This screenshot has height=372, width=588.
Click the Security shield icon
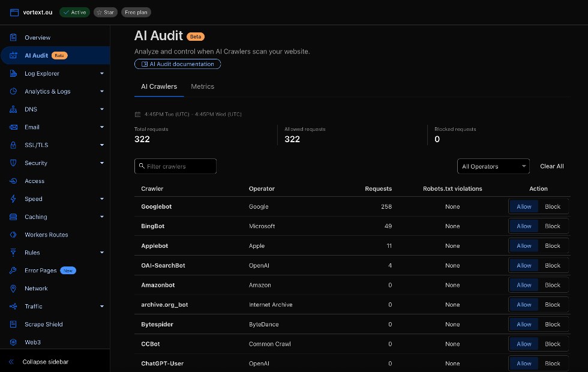[13, 163]
